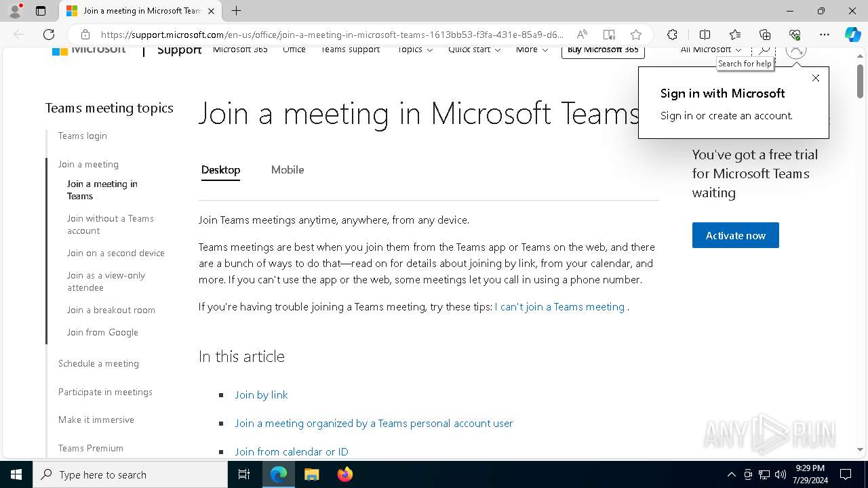Activate Read aloud in address bar
This screenshot has width=868, height=488.
582,35
